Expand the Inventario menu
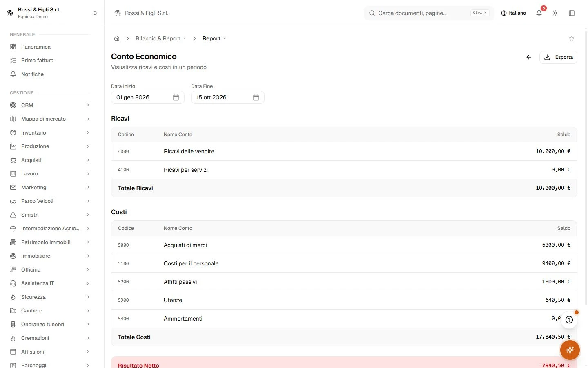 50,132
